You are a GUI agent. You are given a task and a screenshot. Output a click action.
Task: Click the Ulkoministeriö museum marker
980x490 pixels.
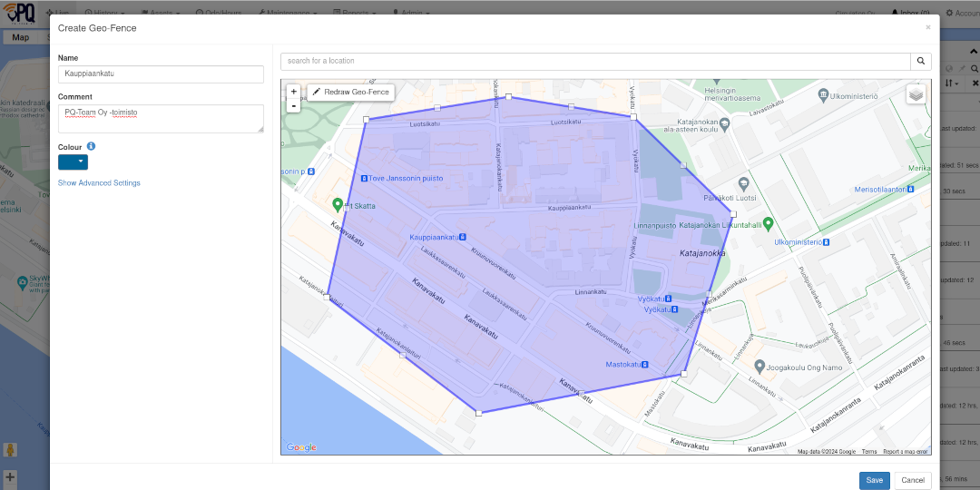pos(823,95)
